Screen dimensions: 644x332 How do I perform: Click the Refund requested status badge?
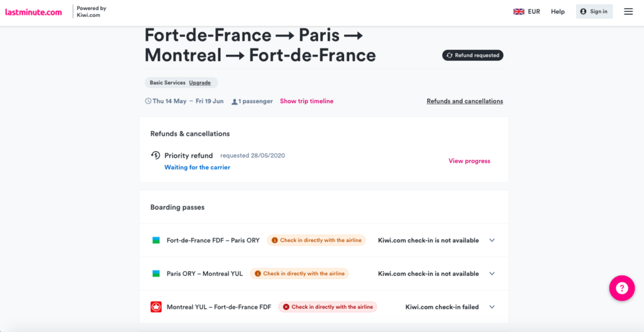coord(473,55)
